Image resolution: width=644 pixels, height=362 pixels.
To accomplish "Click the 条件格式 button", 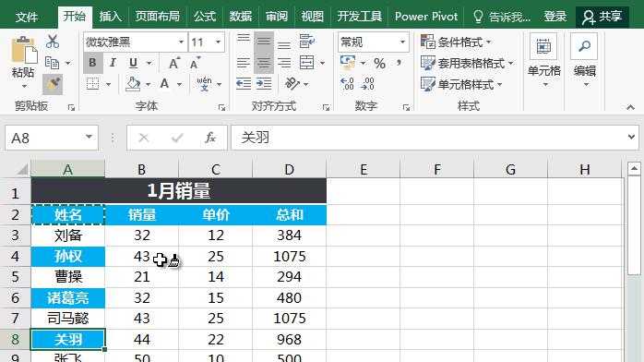I will (456, 42).
